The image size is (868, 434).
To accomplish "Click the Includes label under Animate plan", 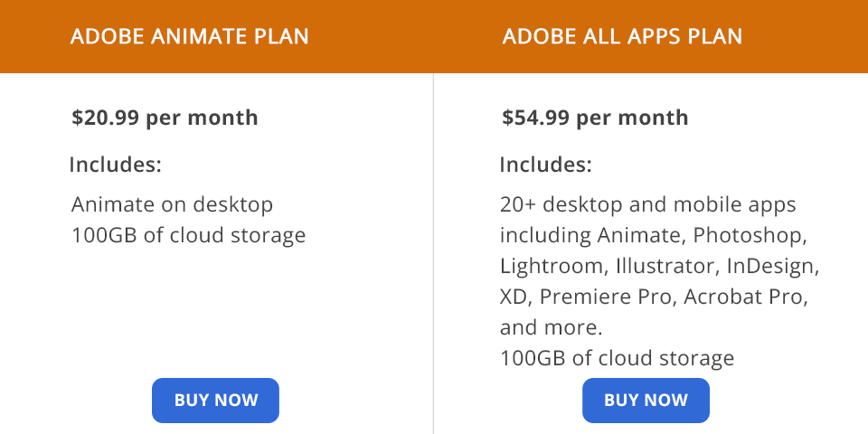I will point(116,165).
